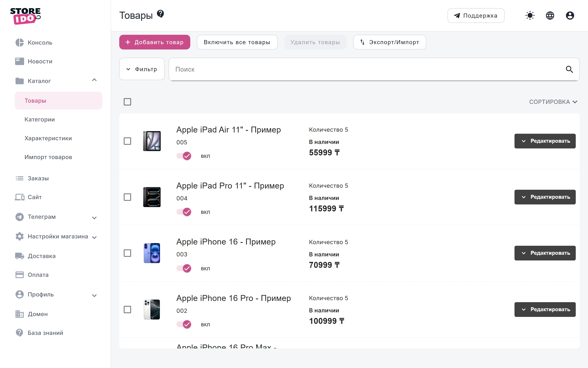Select the Apple iPhone 16 Pro checkbox
The height and width of the screenshot is (368, 588).
[127, 310]
